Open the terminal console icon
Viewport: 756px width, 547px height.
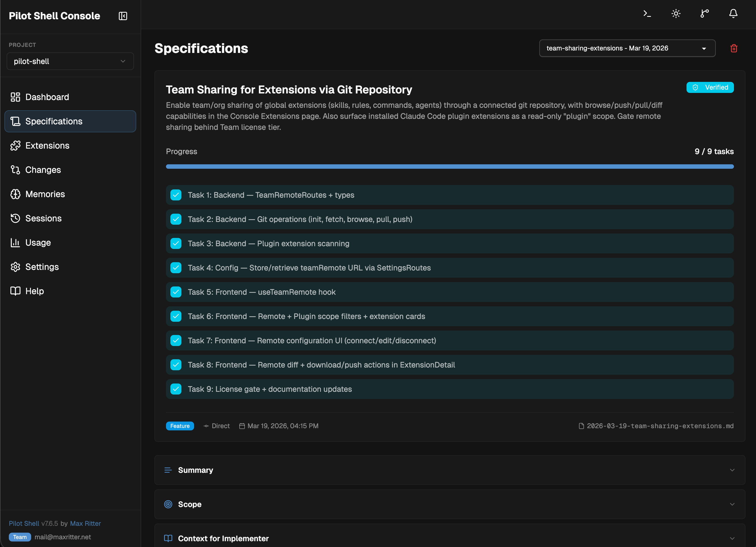point(647,14)
